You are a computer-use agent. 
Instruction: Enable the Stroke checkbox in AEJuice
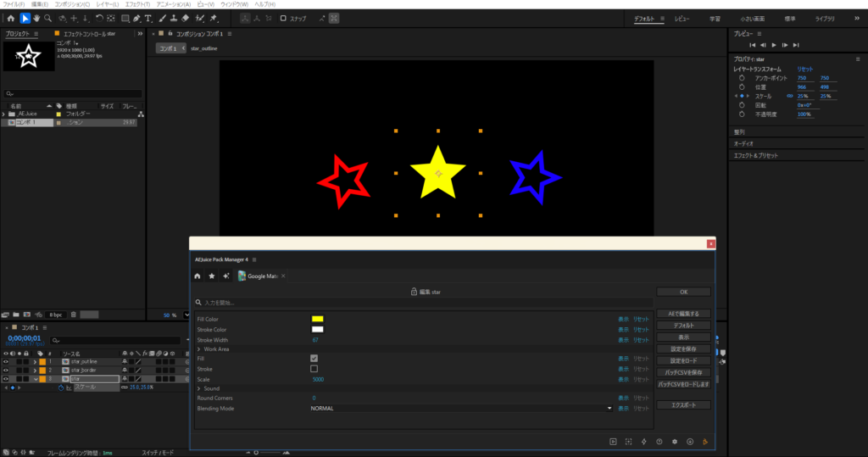tap(314, 369)
